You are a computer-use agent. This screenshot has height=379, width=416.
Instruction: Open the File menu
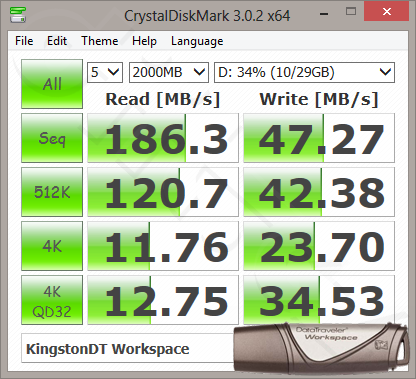24,41
